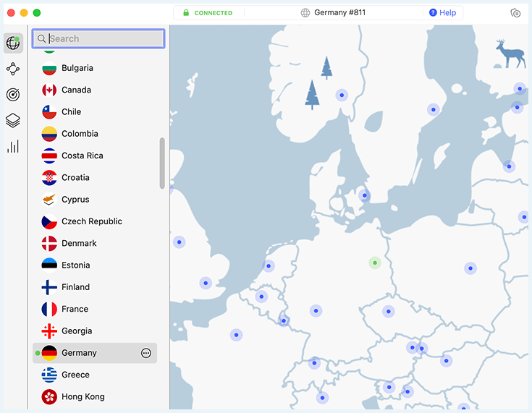Click the Help link
The image size is (532, 413).
pos(443,13)
